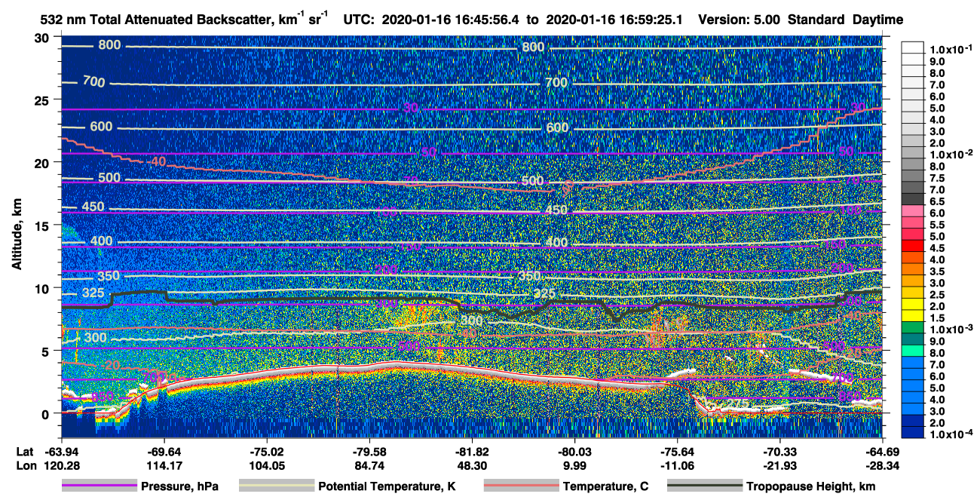Screen dimensions: 980x503
Task: Click longitude value -21.93
Action: [779, 465]
